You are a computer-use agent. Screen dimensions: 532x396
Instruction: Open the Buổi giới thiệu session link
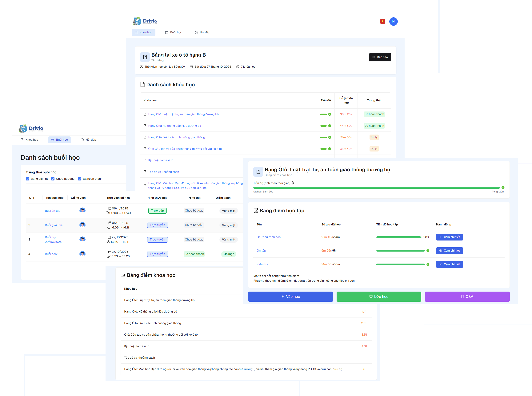pyautogui.click(x=55, y=225)
